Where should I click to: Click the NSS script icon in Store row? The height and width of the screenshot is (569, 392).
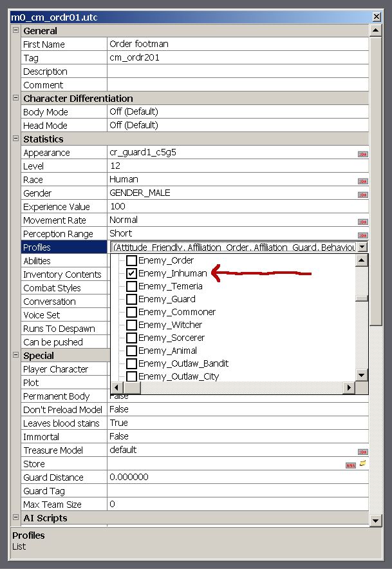pyautogui.click(x=350, y=465)
